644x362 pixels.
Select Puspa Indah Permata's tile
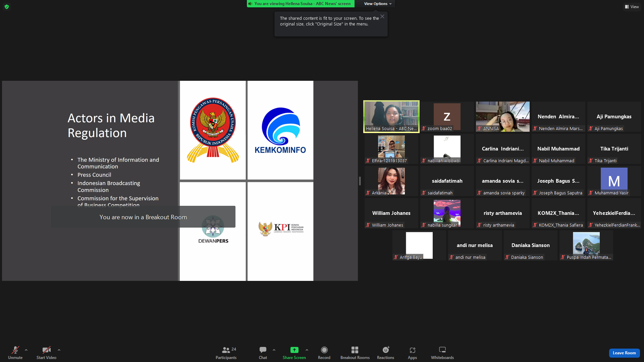pyautogui.click(x=586, y=245)
